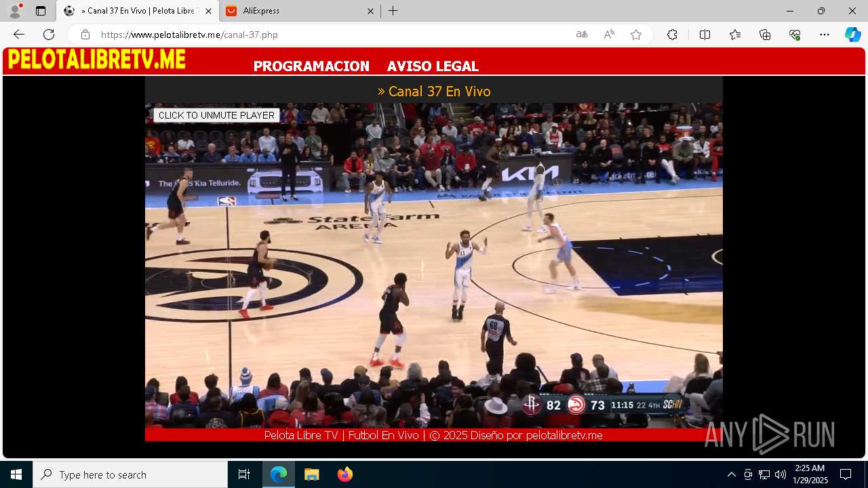Activate the read aloud icon

pos(609,35)
